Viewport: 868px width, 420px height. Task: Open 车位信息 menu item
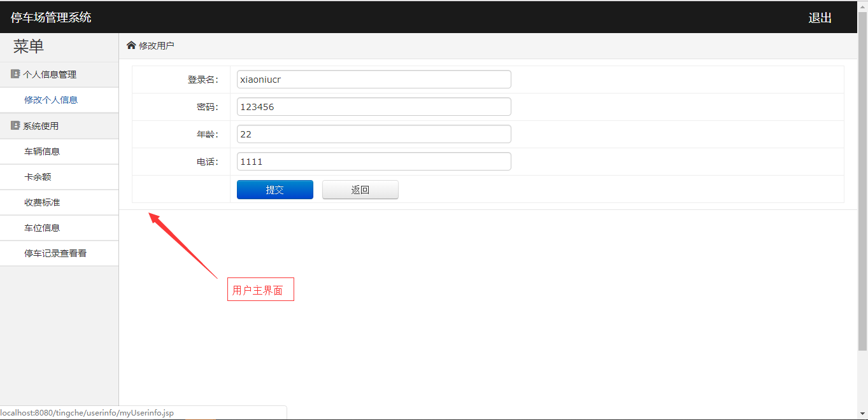(42, 228)
